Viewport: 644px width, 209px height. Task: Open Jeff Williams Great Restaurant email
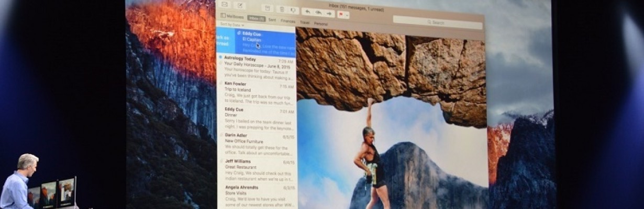[x=257, y=170]
